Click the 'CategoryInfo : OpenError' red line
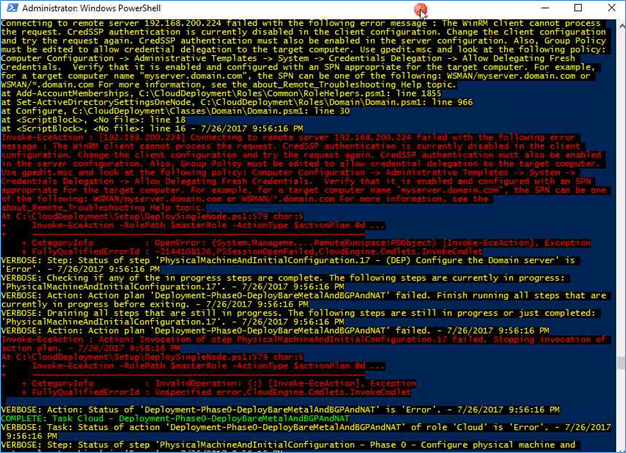Image resolution: width=626 pixels, height=453 pixels. tap(306, 243)
